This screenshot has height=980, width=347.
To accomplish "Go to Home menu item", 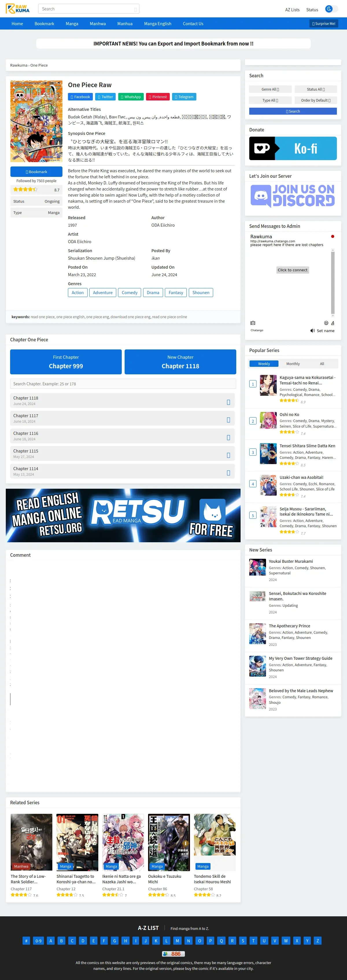I will tap(17, 23).
